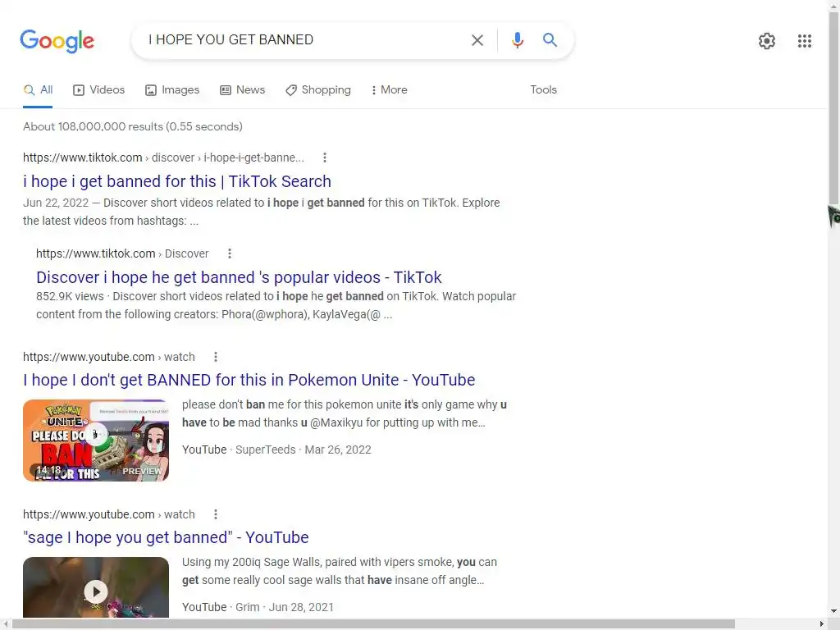Click 'YouTube · Grim · Jun 28, 2021' text
Viewport: 840px width, 630px height.
[x=258, y=608]
